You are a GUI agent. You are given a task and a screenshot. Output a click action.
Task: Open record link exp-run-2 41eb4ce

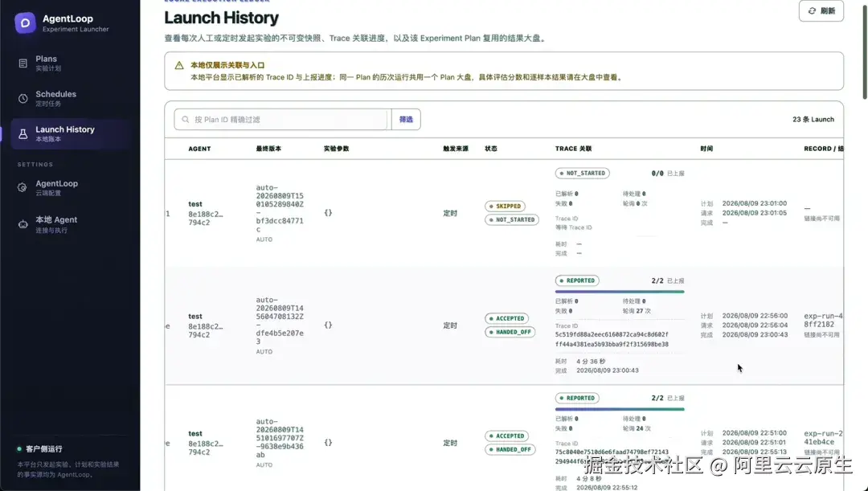click(823, 437)
